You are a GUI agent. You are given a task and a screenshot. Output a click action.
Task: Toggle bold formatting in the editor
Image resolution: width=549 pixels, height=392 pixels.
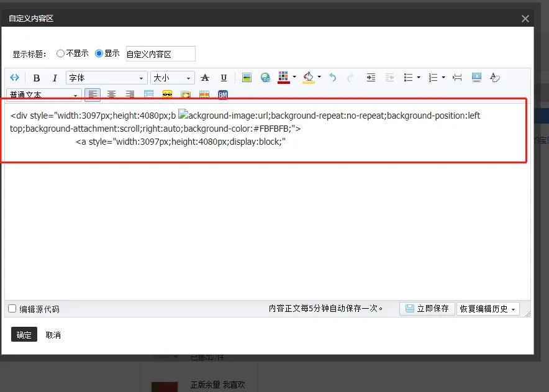pyautogui.click(x=36, y=77)
